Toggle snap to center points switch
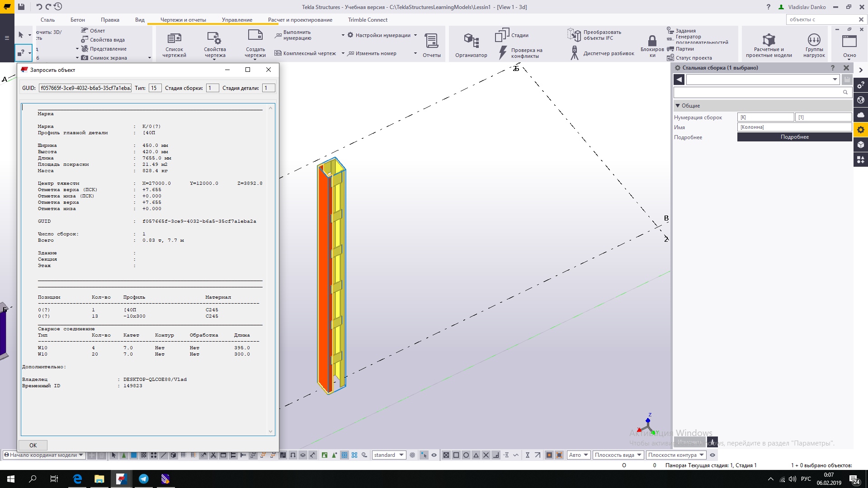The height and width of the screenshot is (488, 868). point(466,455)
